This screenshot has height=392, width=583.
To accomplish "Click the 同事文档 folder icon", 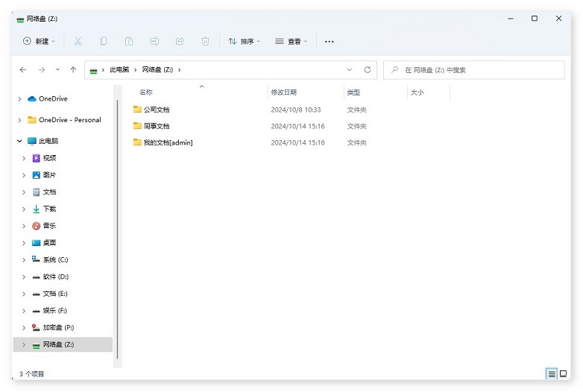I will pyautogui.click(x=137, y=126).
